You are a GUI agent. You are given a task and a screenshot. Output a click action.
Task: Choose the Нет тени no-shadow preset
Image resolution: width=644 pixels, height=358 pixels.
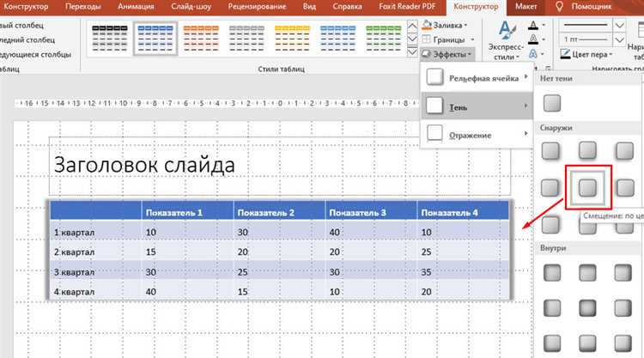click(x=551, y=103)
